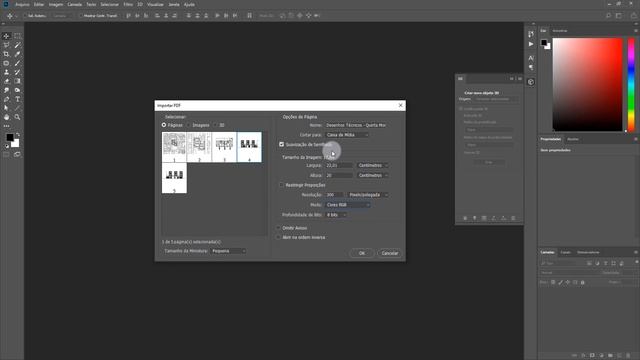Switch to the Canais tab
Viewport: 640px width, 360px height.
(x=565, y=252)
